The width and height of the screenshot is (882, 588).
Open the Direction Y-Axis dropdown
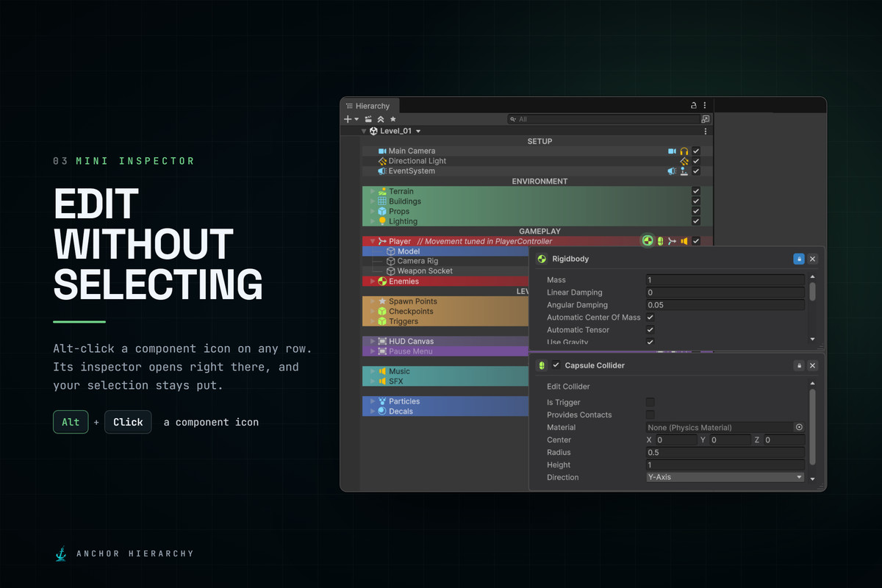(725, 477)
